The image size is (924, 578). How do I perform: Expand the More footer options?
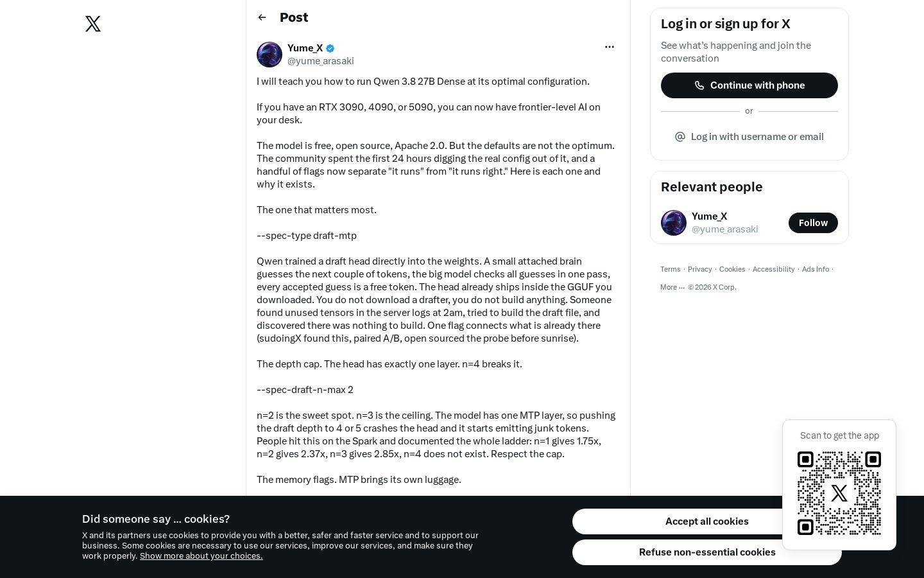click(x=672, y=287)
